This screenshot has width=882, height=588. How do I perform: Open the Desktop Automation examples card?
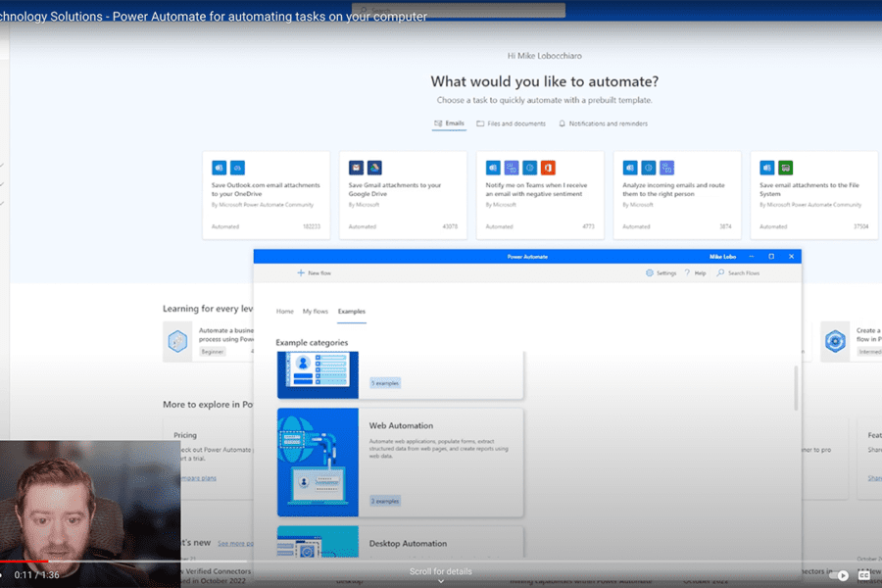[x=400, y=542]
